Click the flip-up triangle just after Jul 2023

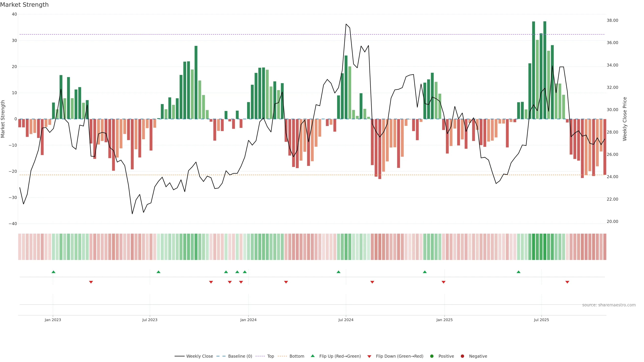[158, 272]
